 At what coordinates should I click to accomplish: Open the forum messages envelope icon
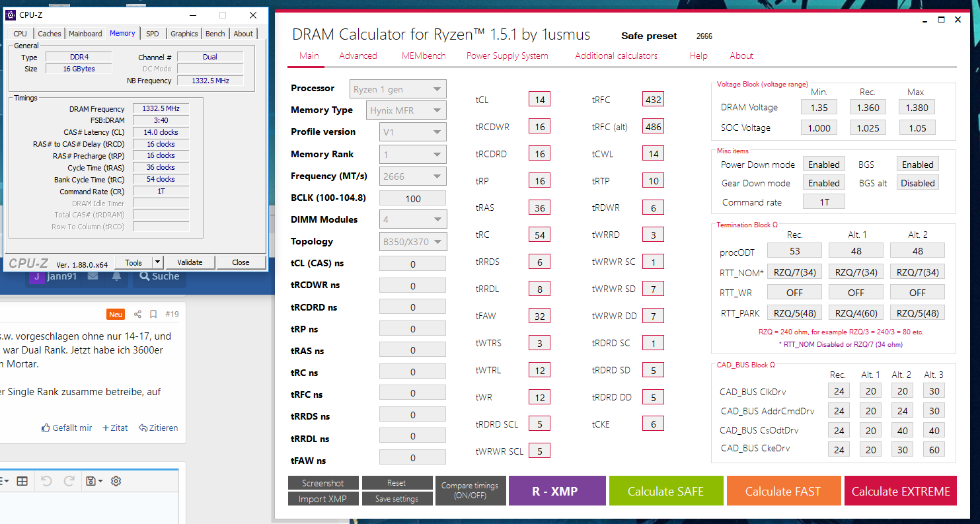(93, 276)
